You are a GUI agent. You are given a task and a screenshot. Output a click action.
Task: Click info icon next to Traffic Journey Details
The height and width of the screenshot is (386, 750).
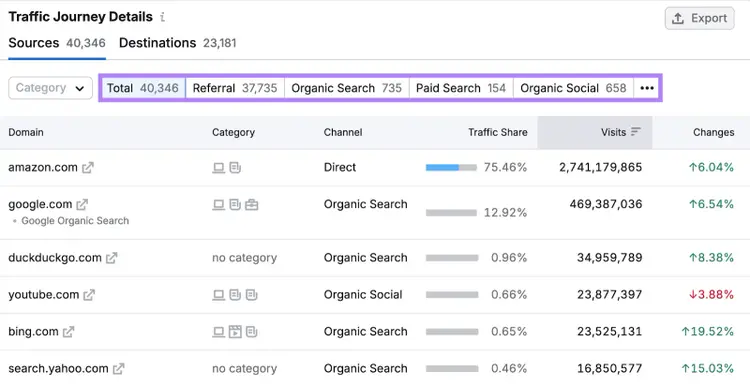[x=163, y=17]
